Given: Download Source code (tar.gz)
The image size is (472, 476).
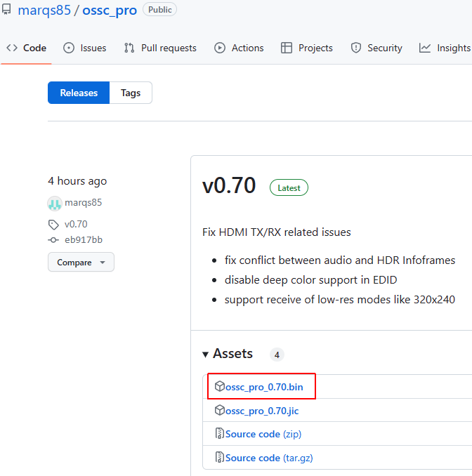Looking at the screenshot, I should coord(269,458).
